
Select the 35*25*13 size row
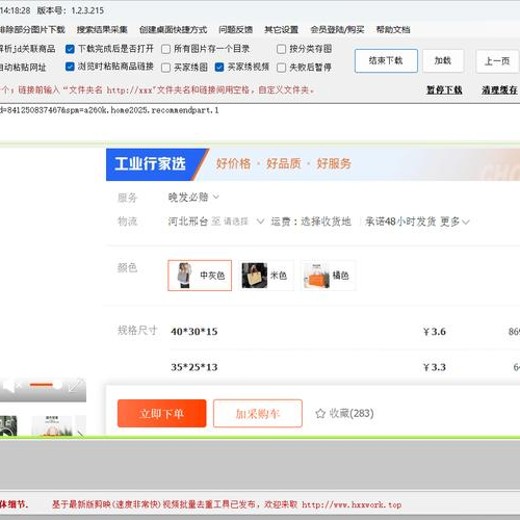click(345, 367)
